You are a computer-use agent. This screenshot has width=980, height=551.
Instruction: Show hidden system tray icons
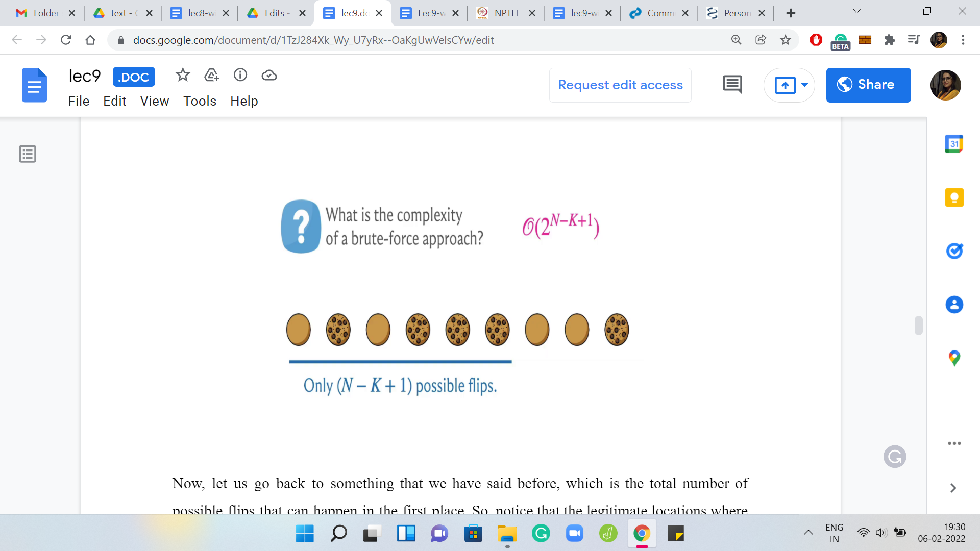click(808, 533)
